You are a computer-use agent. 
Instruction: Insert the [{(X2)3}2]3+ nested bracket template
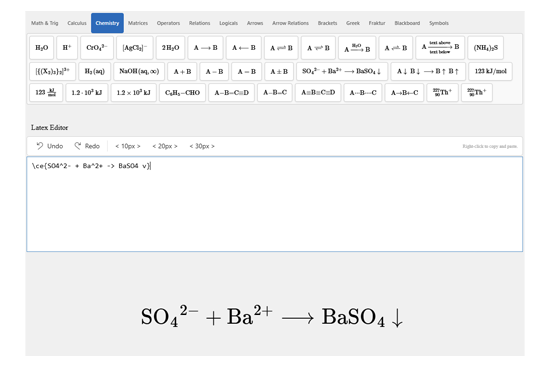tap(53, 72)
